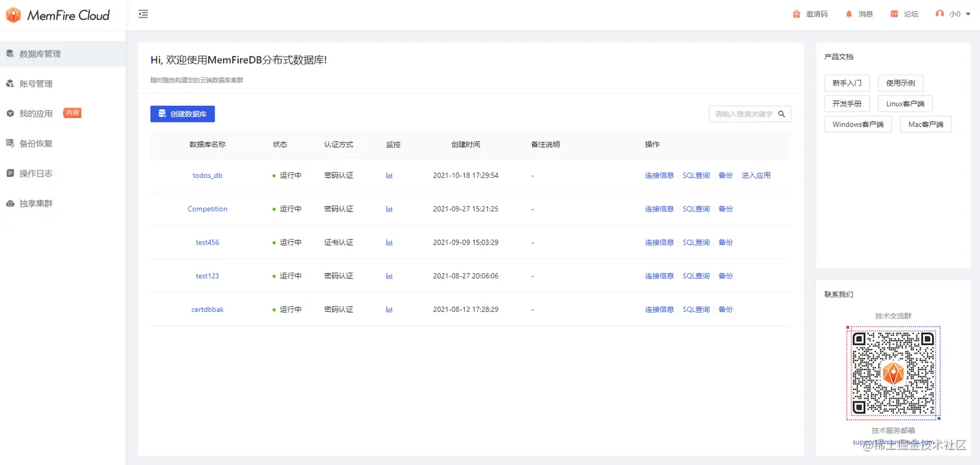Screen dimensions: 980x465
Task: Open the 新手入门 documentation button
Action: click(x=846, y=83)
